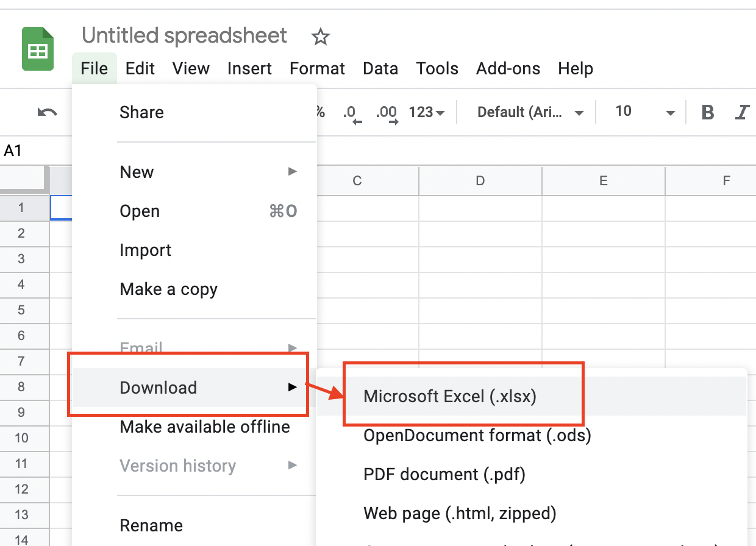The height and width of the screenshot is (546, 756).
Task: Open the Insert menu
Action: point(249,68)
